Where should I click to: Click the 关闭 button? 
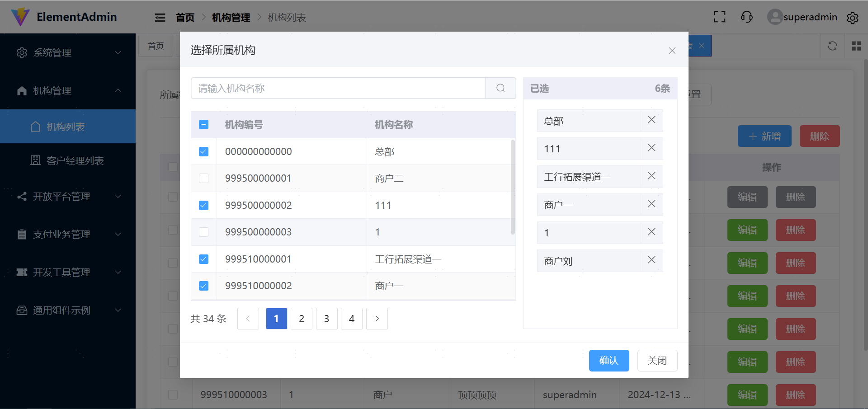(657, 361)
